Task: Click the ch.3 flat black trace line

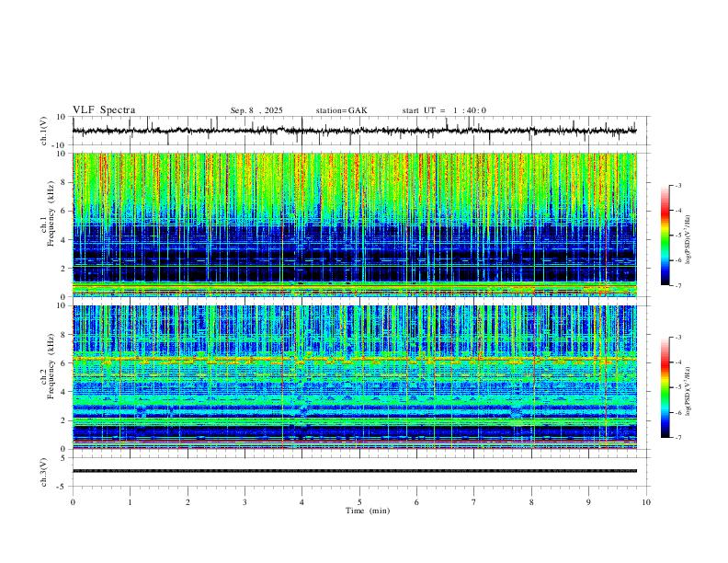Action: [x=355, y=471]
